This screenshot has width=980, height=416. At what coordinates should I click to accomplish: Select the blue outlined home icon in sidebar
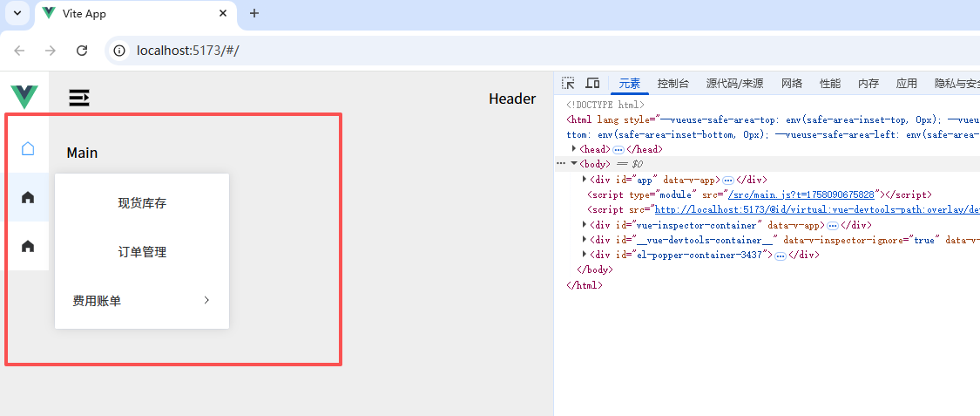[x=28, y=148]
